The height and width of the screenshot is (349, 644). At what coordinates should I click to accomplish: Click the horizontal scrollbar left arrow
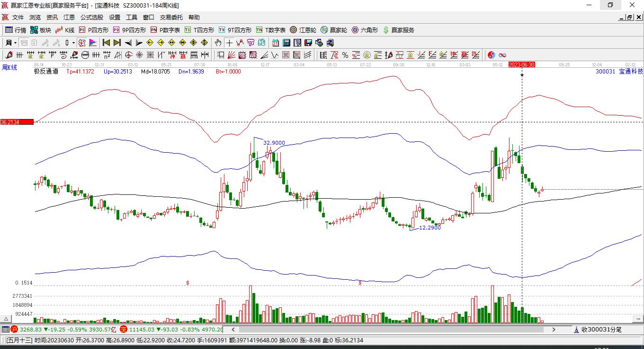coord(233,329)
